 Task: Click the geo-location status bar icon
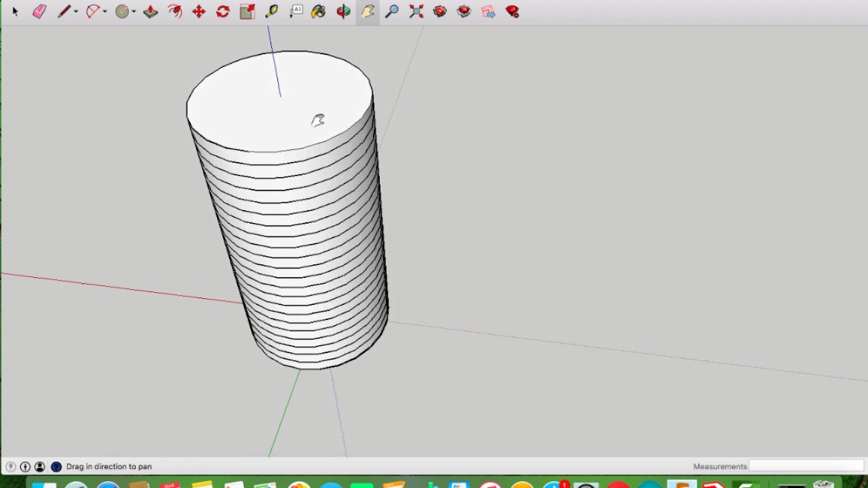tap(10, 466)
